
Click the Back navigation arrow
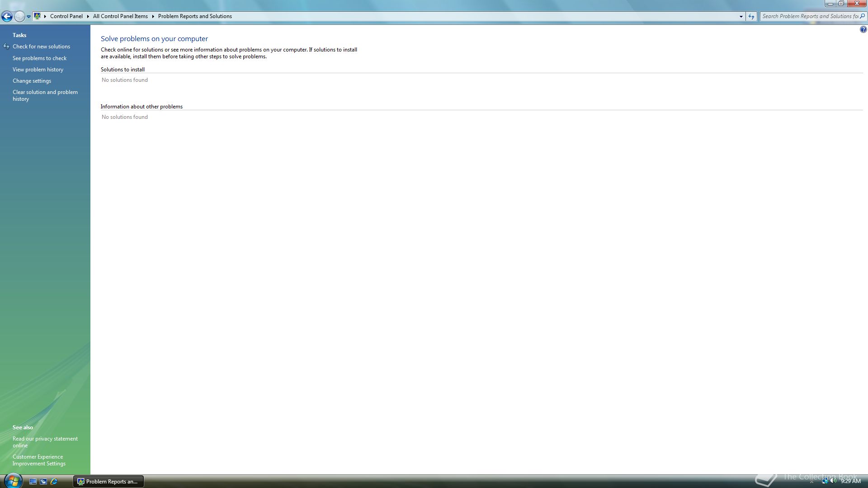(7, 17)
